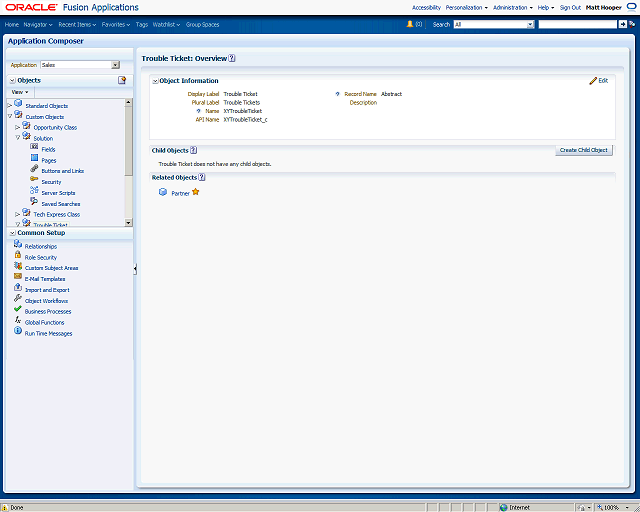The height and width of the screenshot is (512, 640).
Task: Click the Tech Express Class object icon
Action: [x=27, y=212]
